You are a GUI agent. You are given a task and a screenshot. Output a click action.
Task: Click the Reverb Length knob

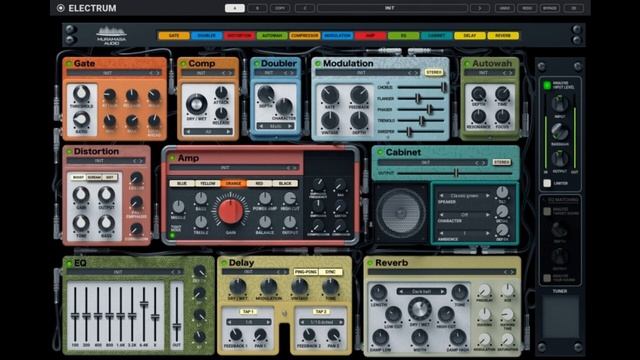pos(378,293)
